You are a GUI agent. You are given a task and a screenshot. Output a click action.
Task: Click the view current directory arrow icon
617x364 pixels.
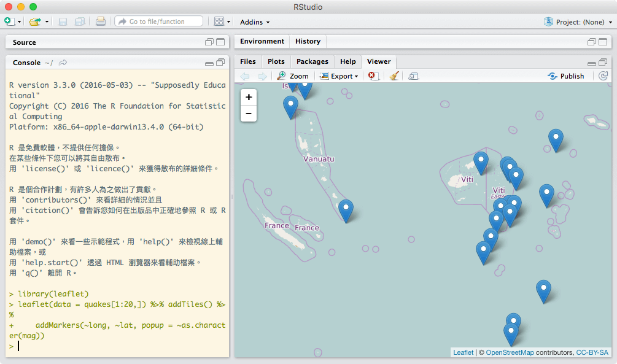[63, 63]
